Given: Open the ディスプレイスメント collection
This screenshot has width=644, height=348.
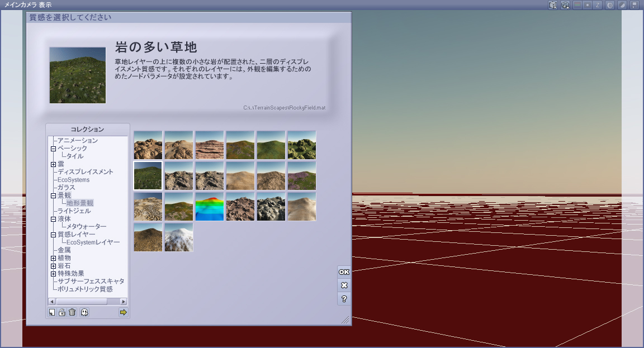Looking at the screenshot, I should pos(86,171).
